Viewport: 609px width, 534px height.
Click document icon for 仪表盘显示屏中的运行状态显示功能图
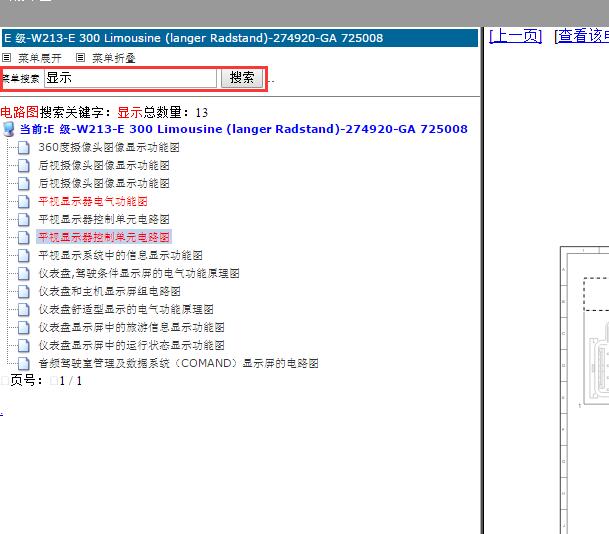pos(24,345)
